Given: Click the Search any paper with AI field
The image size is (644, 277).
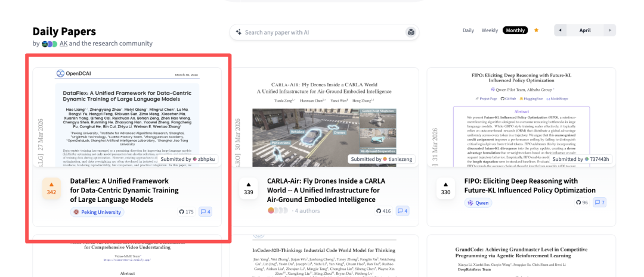Looking at the screenshot, I should (324, 32).
